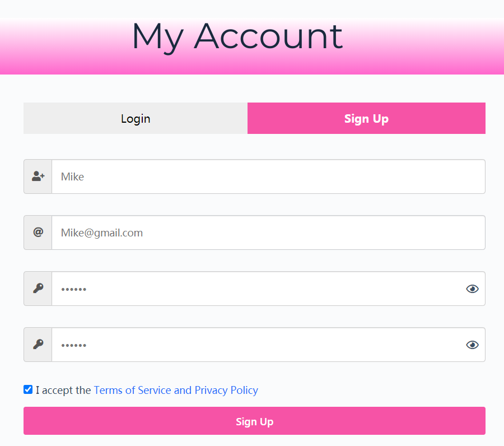Click the "I accept the" label text
Screen dimensions: 504x446
(x=63, y=390)
